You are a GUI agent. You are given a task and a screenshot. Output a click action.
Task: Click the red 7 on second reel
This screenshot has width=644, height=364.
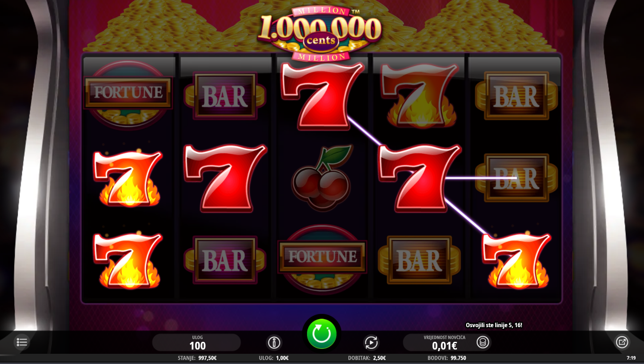[225, 177]
